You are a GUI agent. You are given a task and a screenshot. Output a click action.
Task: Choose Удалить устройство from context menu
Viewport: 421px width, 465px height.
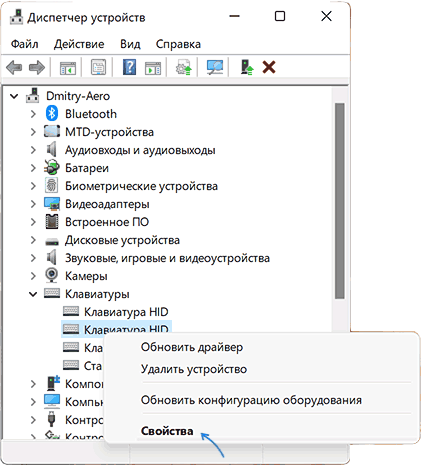tap(194, 369)
